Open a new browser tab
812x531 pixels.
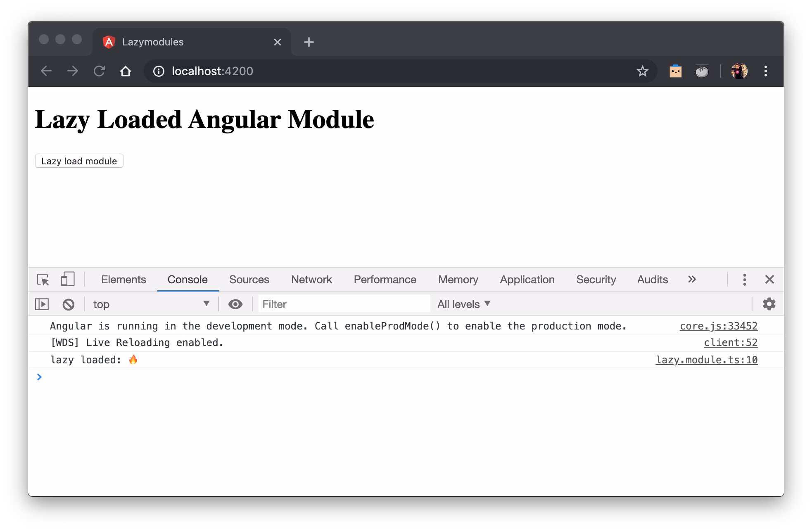[x=309, y=42]
